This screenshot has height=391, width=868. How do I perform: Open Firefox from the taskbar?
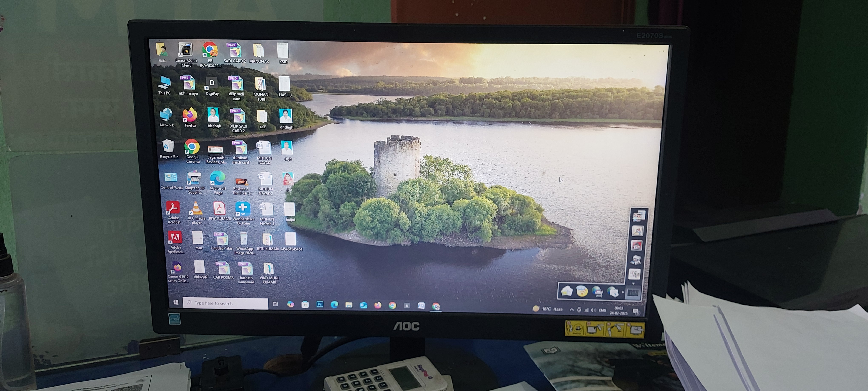coord(378,305)
